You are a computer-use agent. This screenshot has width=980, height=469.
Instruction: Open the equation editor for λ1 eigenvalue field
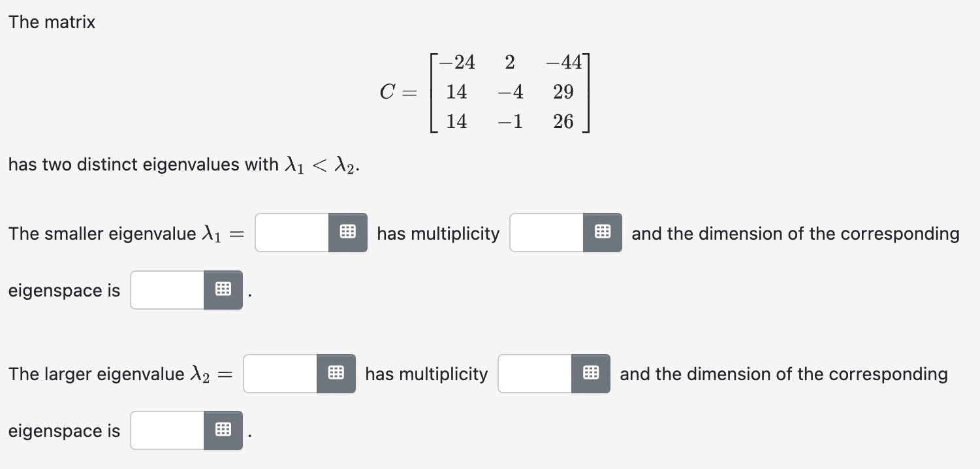coord(349,233)
